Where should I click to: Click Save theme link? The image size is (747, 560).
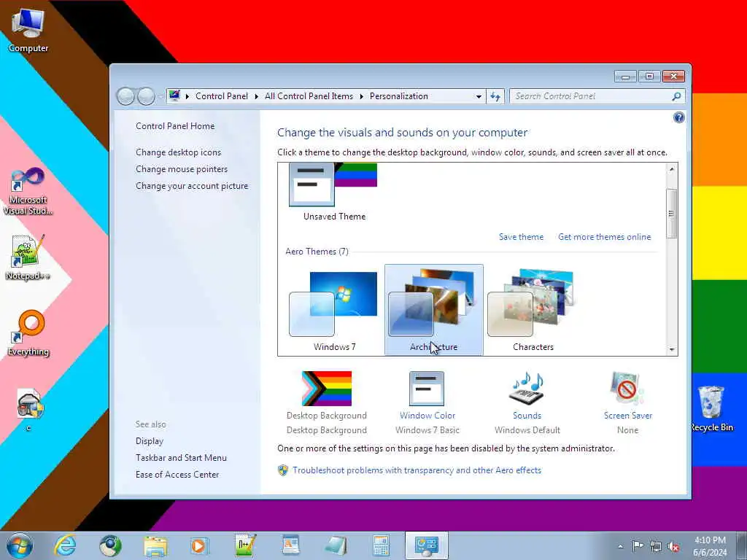point(521,237)
